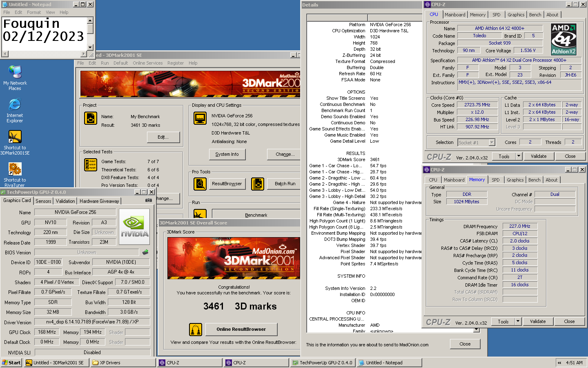This screenshot has height=368, width=588.
Task: Switch to Bench tab in upper CPU-Z
Action: click(535, 15)
